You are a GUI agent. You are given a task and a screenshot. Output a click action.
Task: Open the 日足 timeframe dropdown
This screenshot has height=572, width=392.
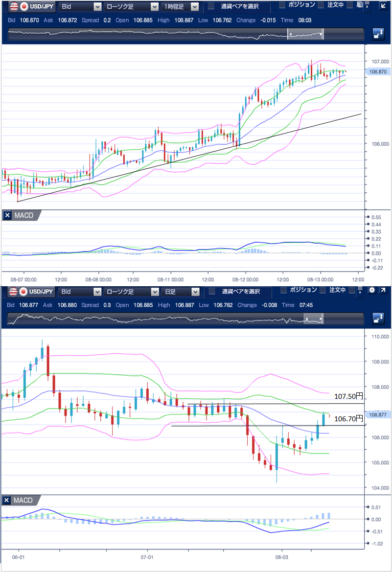coord(181,292)
